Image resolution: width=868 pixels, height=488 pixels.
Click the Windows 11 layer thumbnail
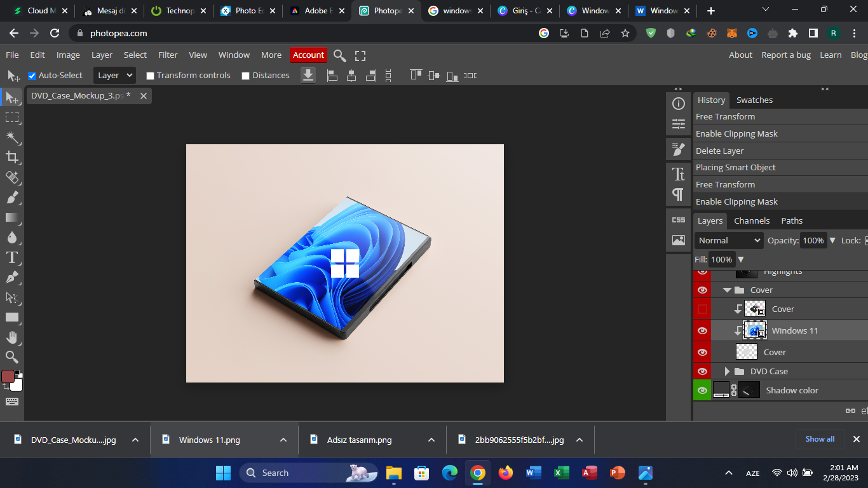click(x=755, y=331)
